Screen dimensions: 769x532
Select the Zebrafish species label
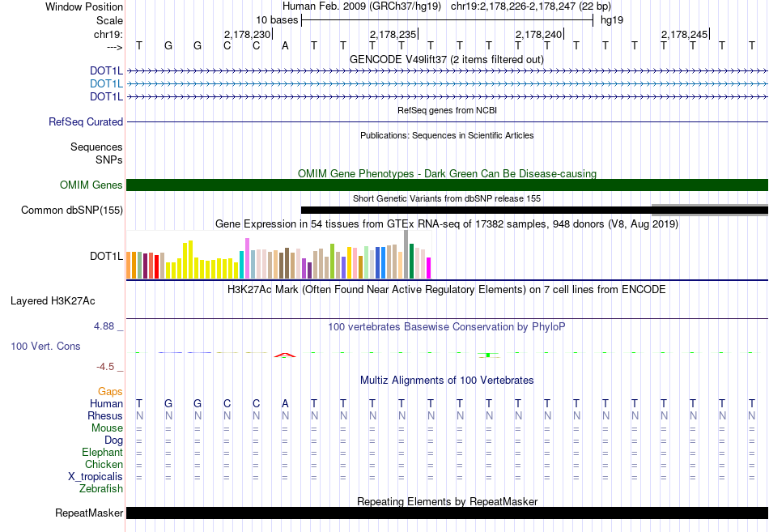101,489
